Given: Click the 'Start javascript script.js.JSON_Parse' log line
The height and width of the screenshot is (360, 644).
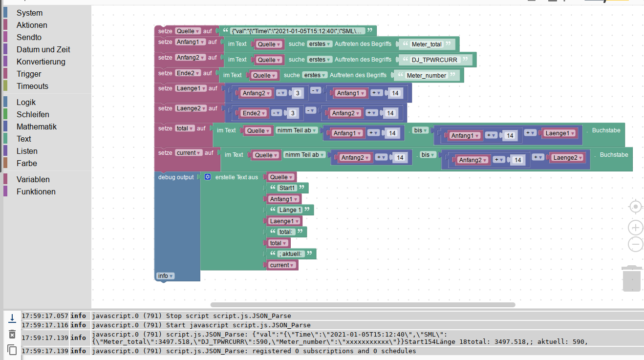Looking at the screenshot, I should pyautogui.click(x=201, y=325).
